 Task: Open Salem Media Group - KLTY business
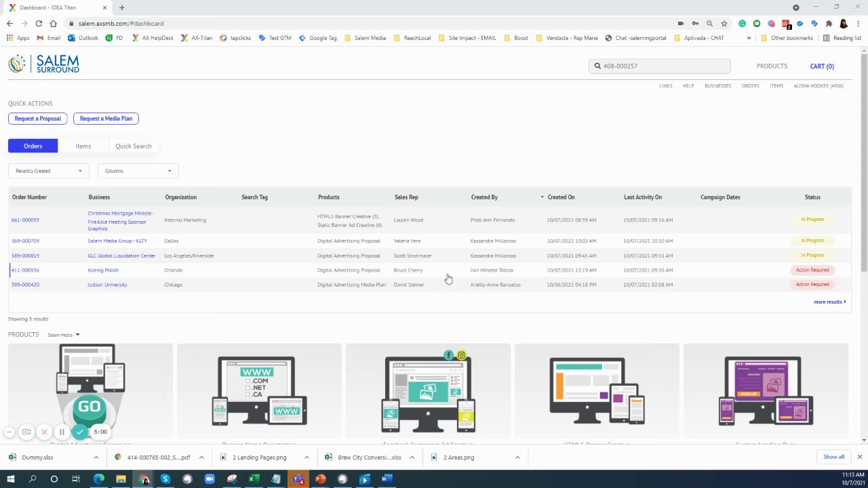pyautogui.click(x=117, y=241)
